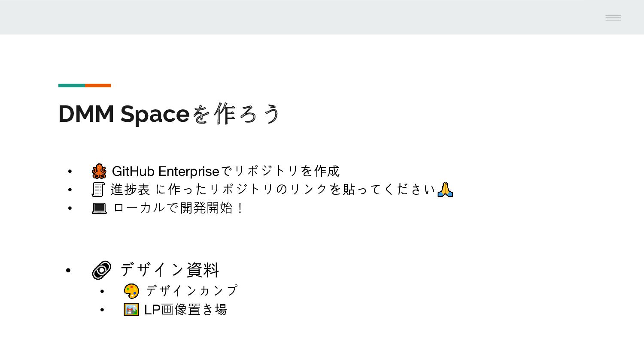
Task: Click the ローカルで開発開始！ bullet text
Action: [x=179, y=208]
